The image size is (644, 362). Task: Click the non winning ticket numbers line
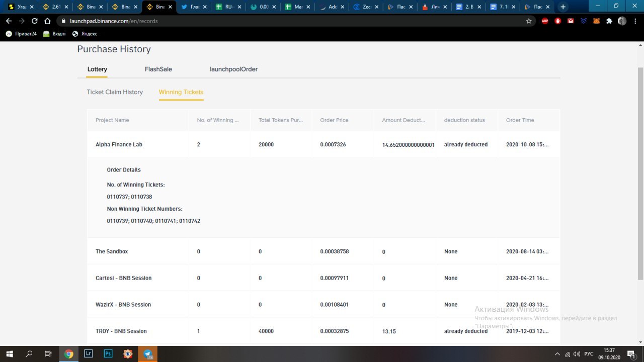[153, 221]
